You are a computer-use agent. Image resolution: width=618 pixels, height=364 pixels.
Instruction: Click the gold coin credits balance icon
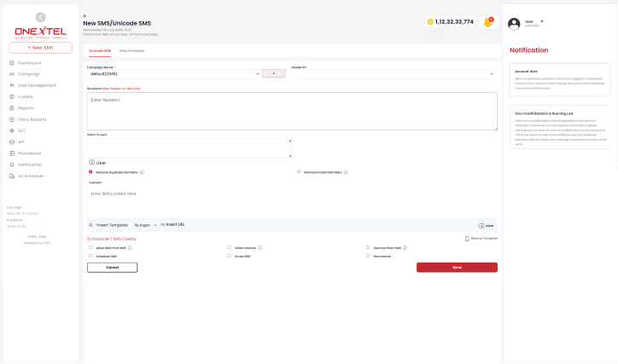pos(430,21)
